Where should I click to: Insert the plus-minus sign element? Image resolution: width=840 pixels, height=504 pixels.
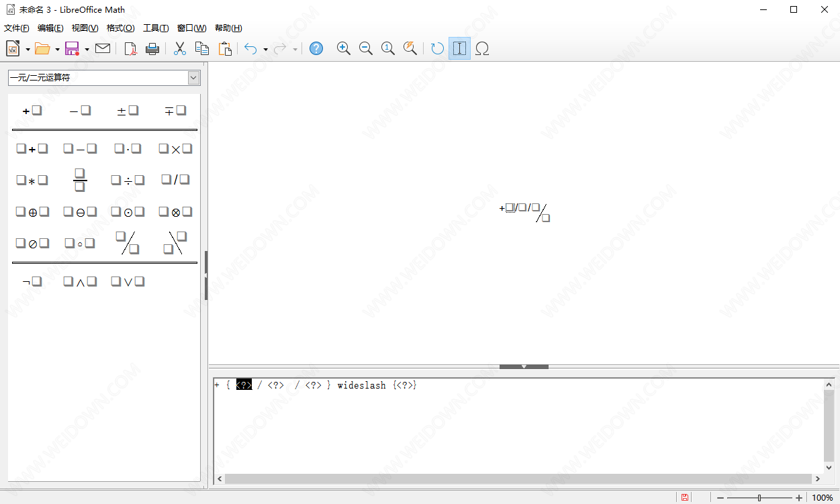(x=128, y=111)
